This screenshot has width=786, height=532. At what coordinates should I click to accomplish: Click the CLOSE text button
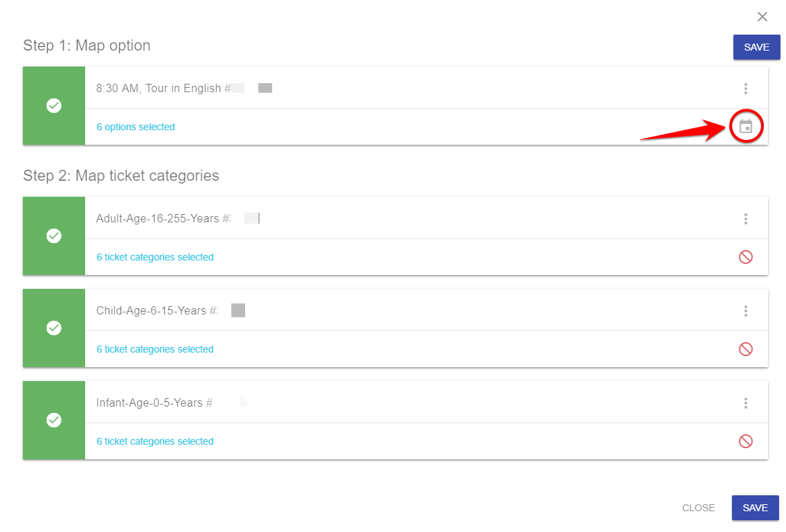[698, 508]
